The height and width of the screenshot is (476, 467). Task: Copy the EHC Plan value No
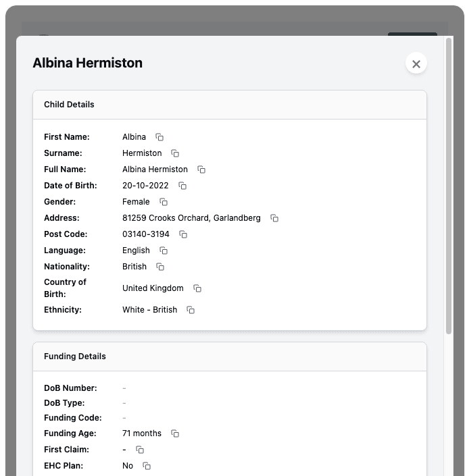pos(147,466)
